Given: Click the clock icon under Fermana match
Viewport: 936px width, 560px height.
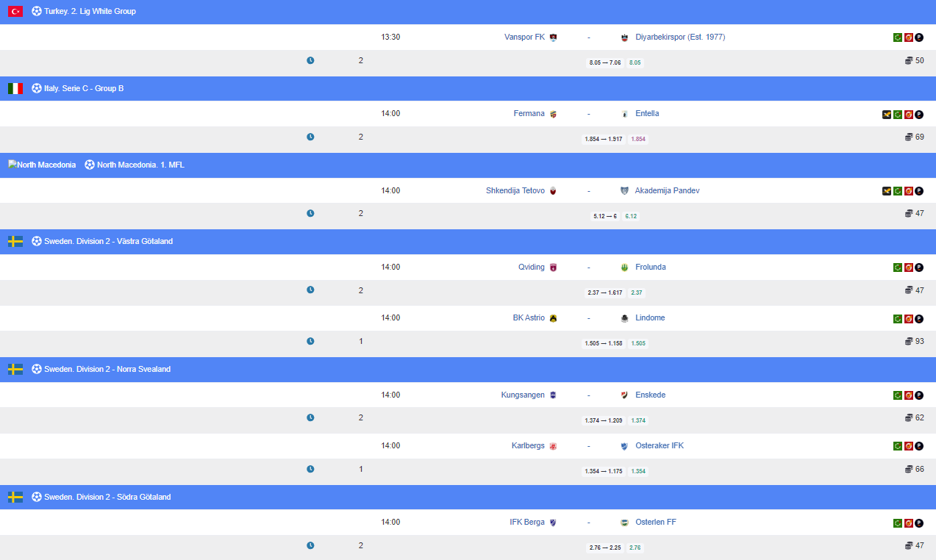Looking at the screenshot, I should pos(310,137).
